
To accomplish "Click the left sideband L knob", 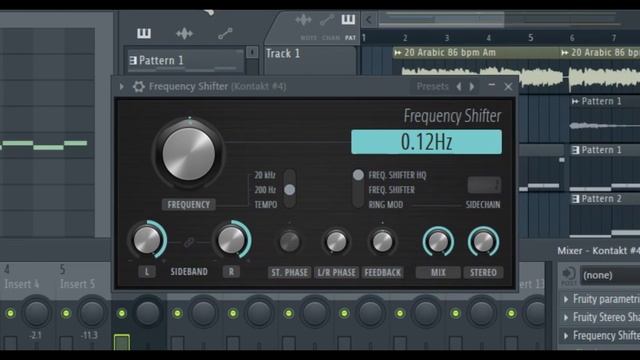I will pyautogui.click(x=147, y=240).
